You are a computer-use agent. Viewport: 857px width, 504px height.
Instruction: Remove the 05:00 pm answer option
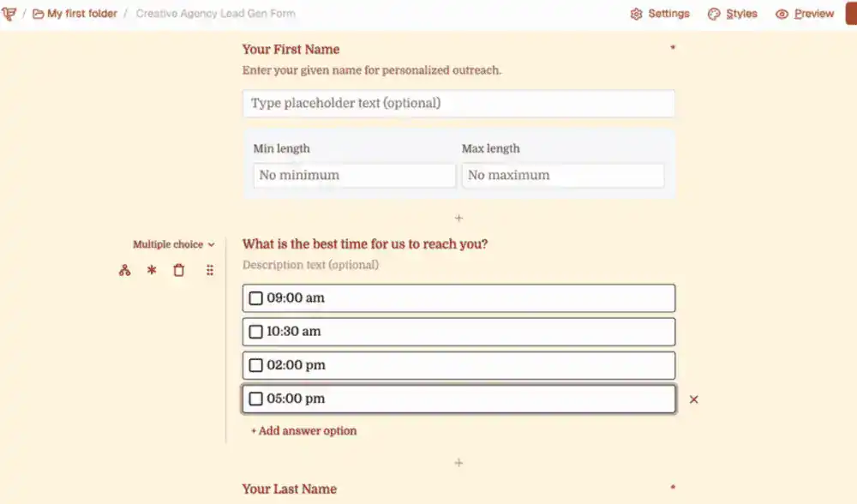(694, 399)
